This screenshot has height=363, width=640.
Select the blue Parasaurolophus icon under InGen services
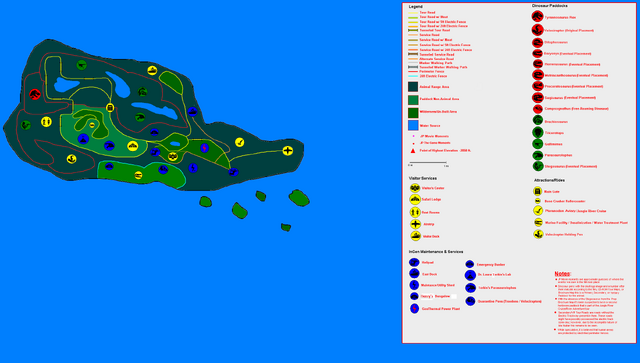(x=471, y=288)
